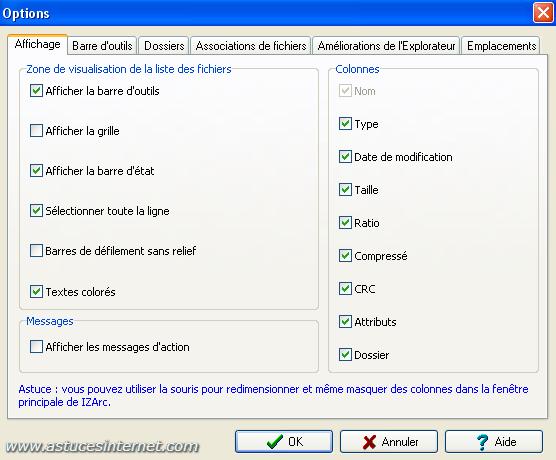Screen dimensions: 556x460
Task: Toggle the CRC column checkbox
Action: point(345,289)
